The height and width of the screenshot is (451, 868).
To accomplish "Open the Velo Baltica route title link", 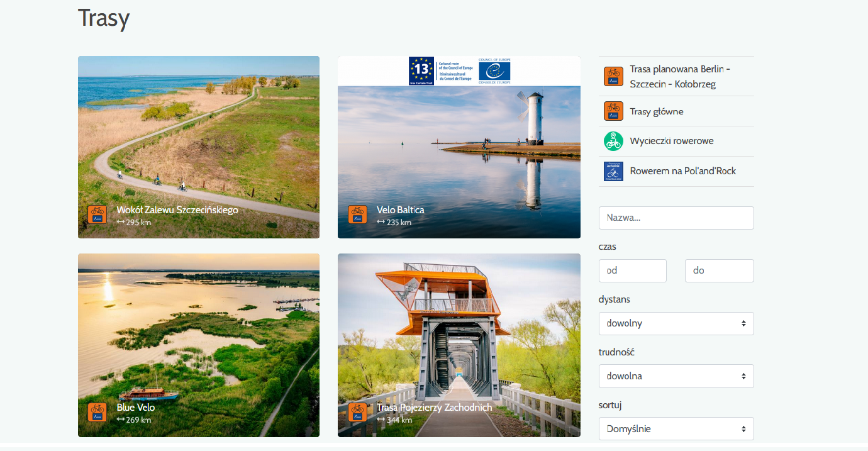I will pyautogui.click(x=400, y=209).
